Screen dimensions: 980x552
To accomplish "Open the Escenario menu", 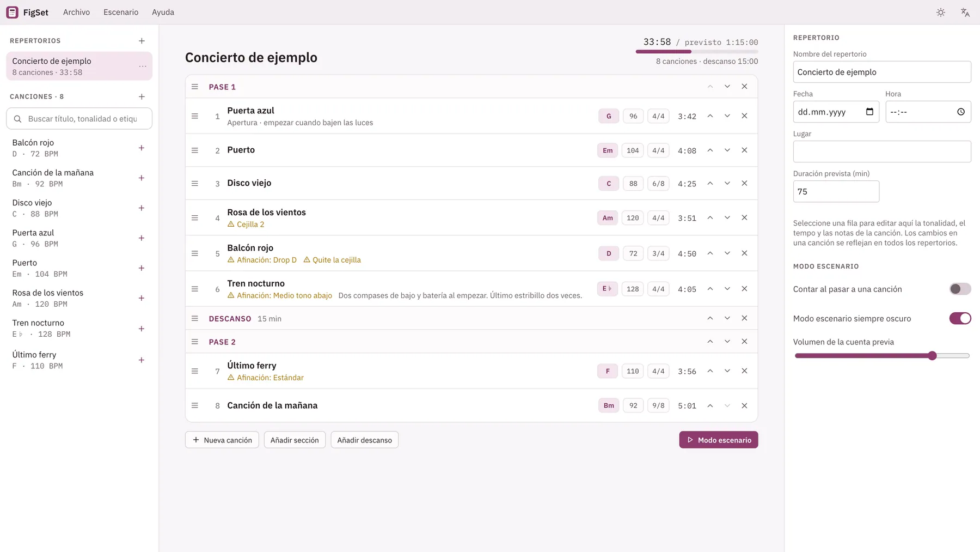I will (x=121, y=12).
